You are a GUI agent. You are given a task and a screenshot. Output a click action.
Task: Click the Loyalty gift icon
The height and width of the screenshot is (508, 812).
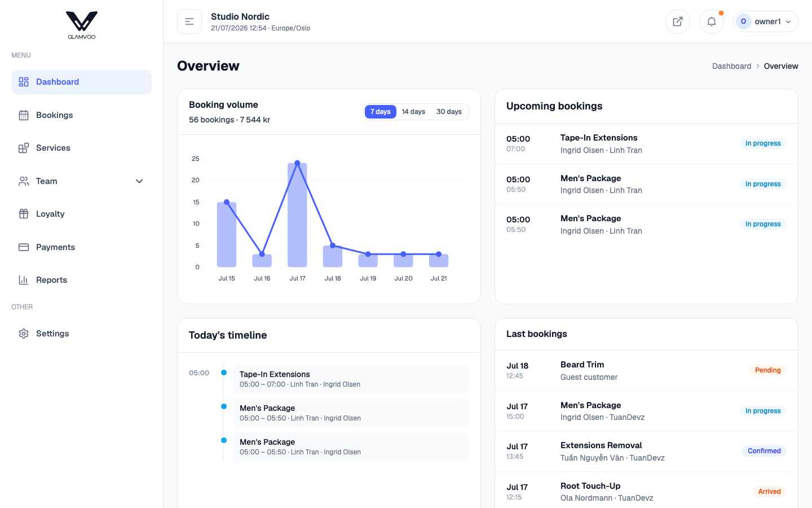click(x=24, y=214)
